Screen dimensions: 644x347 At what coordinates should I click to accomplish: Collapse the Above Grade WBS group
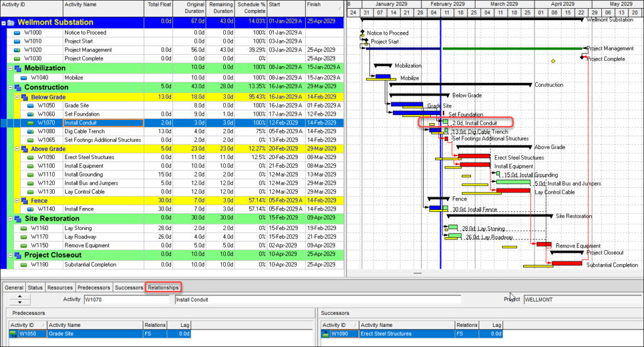point(17,149)
